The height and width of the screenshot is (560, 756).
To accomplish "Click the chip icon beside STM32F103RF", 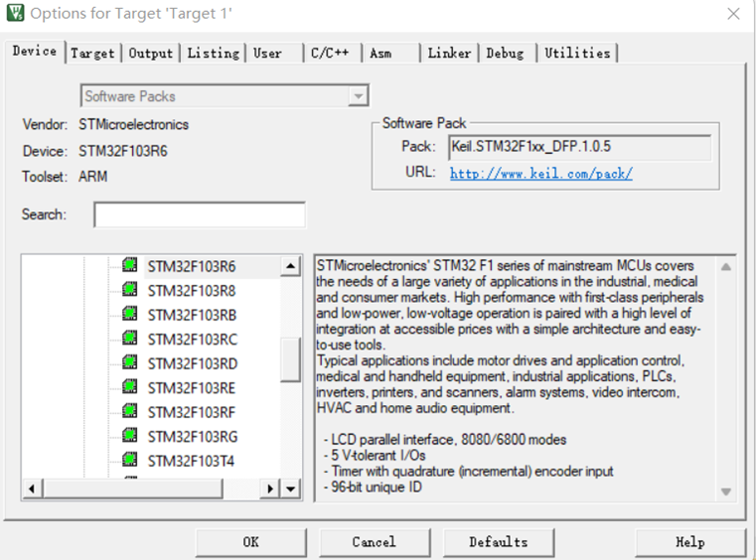I will [130, 411].
